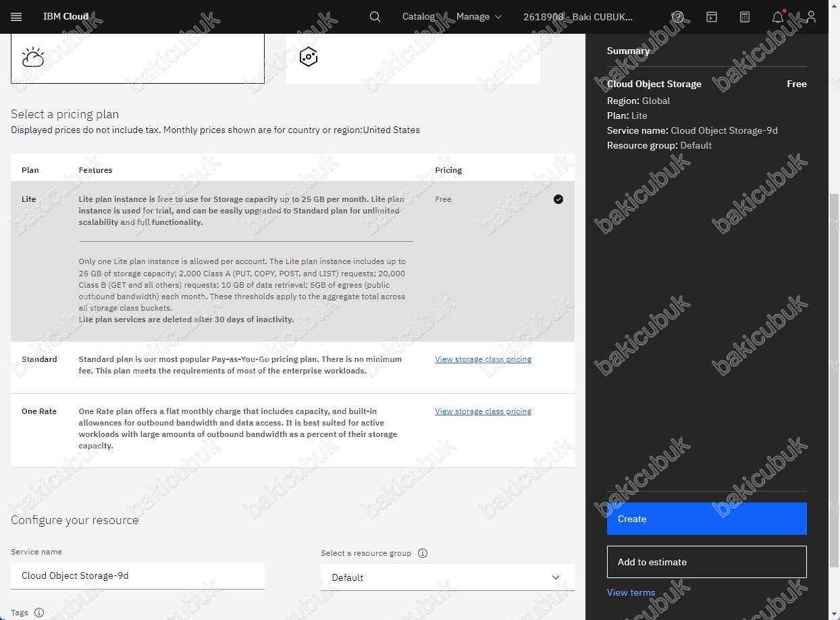Screen dimensions: 840x620
Task: Click the Pricing column header
Action: click(x=448, y=170)
